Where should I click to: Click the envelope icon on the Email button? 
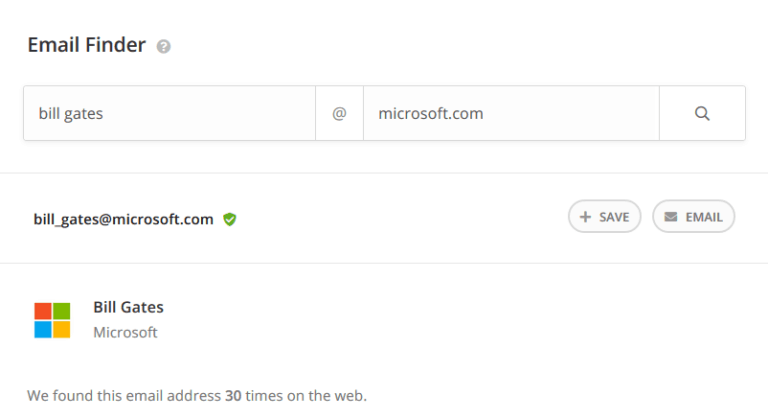click(670, 217)
